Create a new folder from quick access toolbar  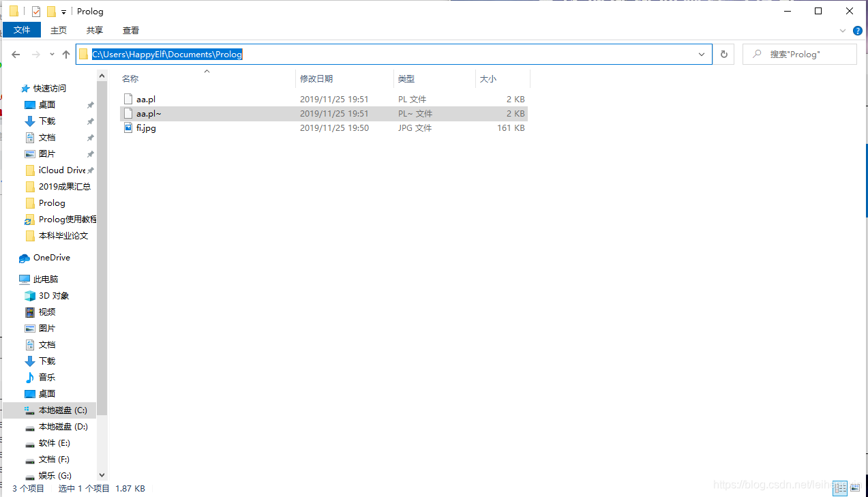tap(51, 11)
